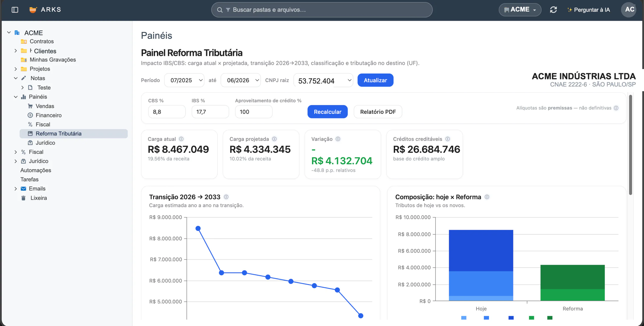Click the Minhas Gravações folder icon
Image resolution: width=644 pixels, height=326 pixels.
[24, 60]
